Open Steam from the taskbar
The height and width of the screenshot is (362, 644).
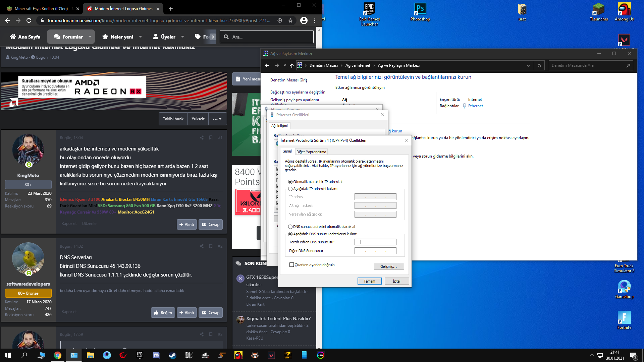[x=172, y=355]
